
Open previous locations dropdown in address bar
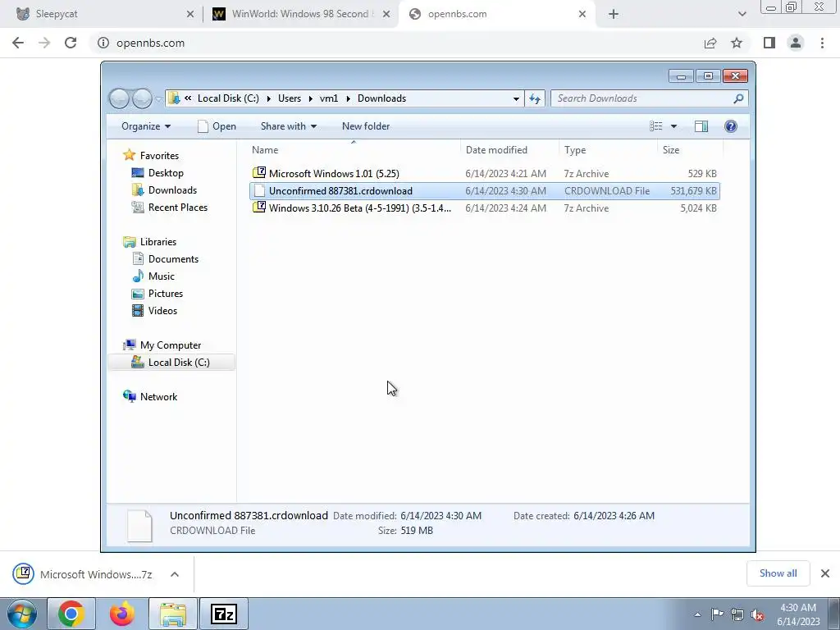516,98
